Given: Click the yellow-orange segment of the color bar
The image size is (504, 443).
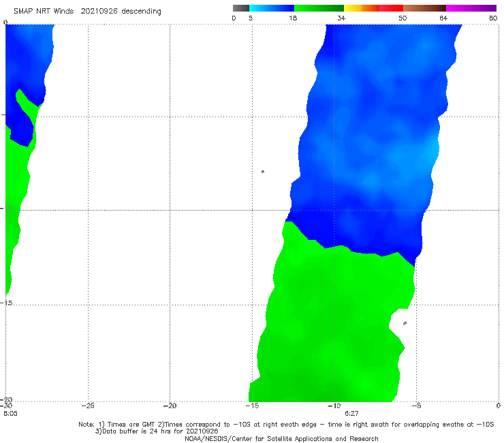Looking at the screenshot, I should click(362, 8).
